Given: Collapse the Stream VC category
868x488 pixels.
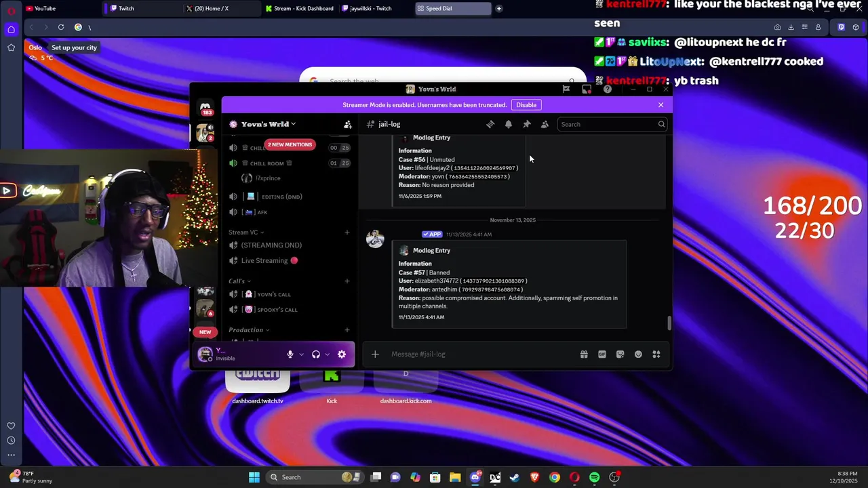Looking at the screenshot, I should click(246, 232).
